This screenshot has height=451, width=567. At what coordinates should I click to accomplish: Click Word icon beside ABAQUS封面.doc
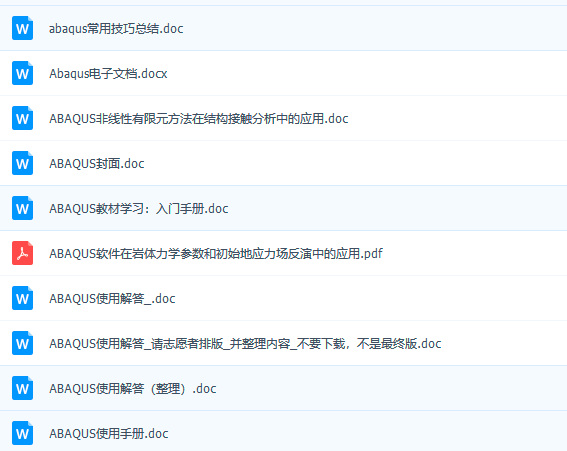[22, 163]
